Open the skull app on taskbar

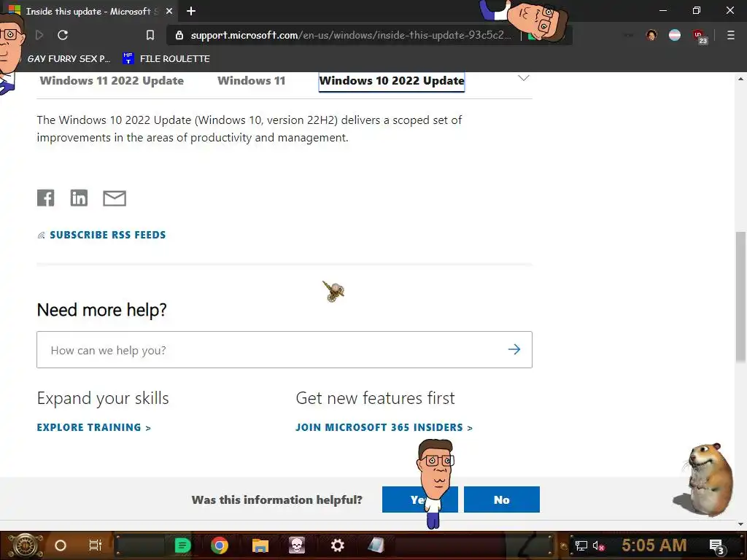tap(297, 545)
